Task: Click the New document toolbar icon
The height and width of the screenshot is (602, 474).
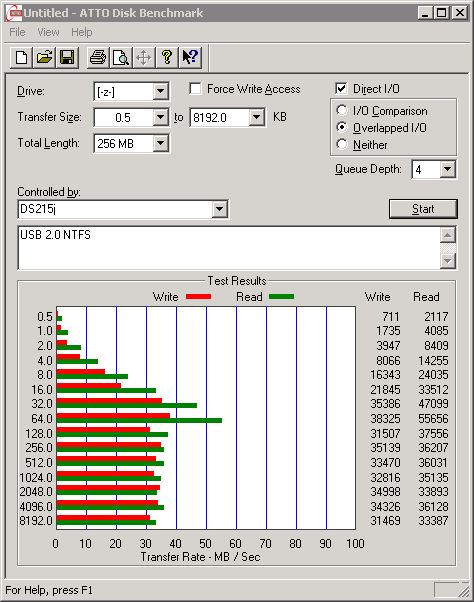Action: pos(21,58)
